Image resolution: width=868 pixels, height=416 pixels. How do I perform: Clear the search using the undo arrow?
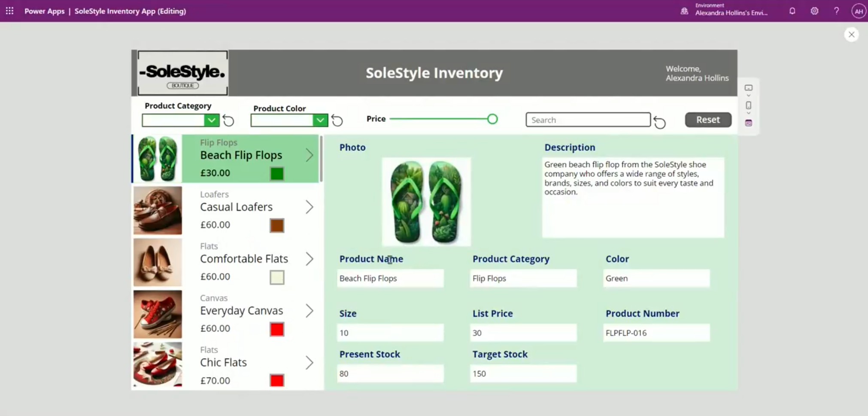pos(659,122)
